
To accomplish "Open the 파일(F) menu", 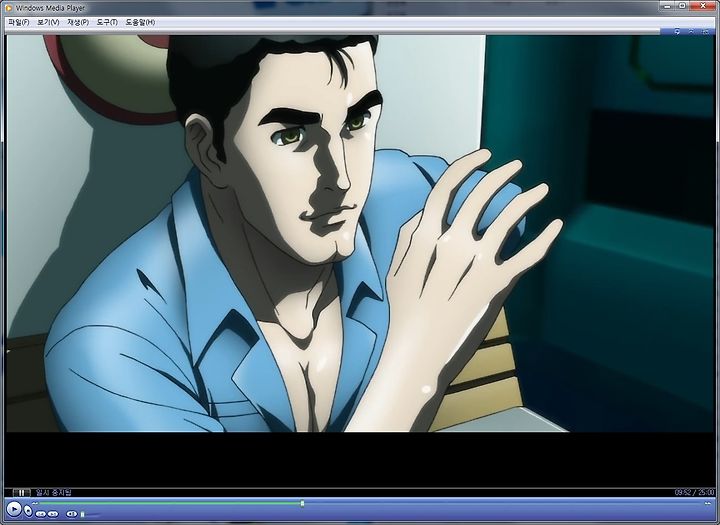I will (19, 22).
